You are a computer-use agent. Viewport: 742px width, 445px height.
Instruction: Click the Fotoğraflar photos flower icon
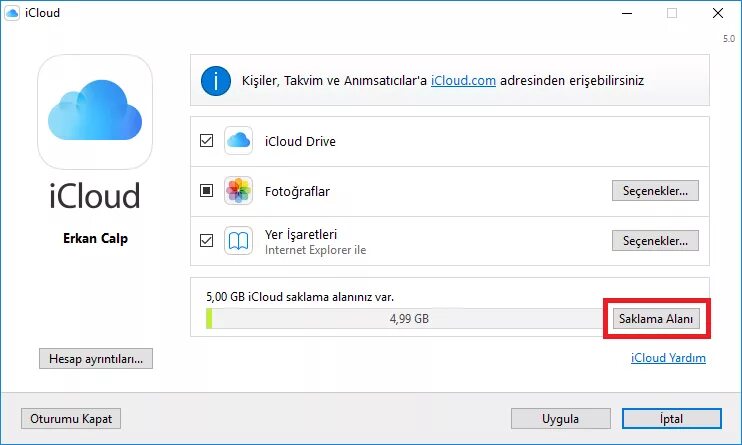[238, 191]
